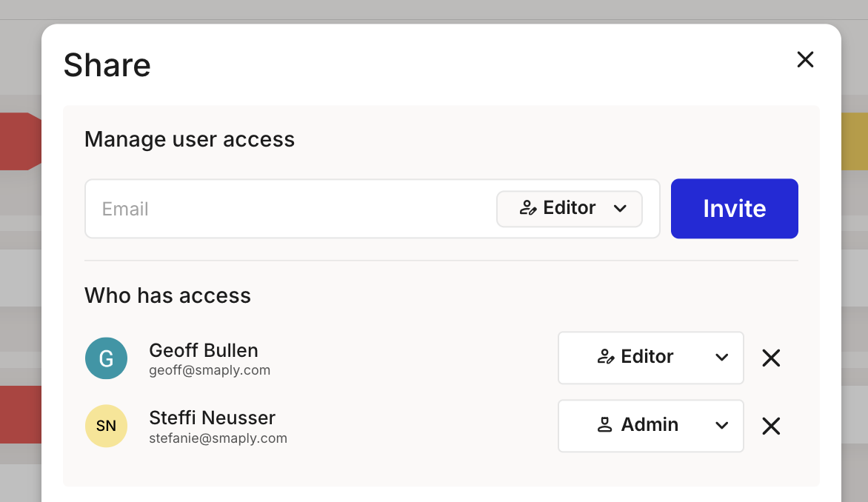Click the admin person icon in Steffi's row
Screen dimensions: 868x502
pos(604,425)
